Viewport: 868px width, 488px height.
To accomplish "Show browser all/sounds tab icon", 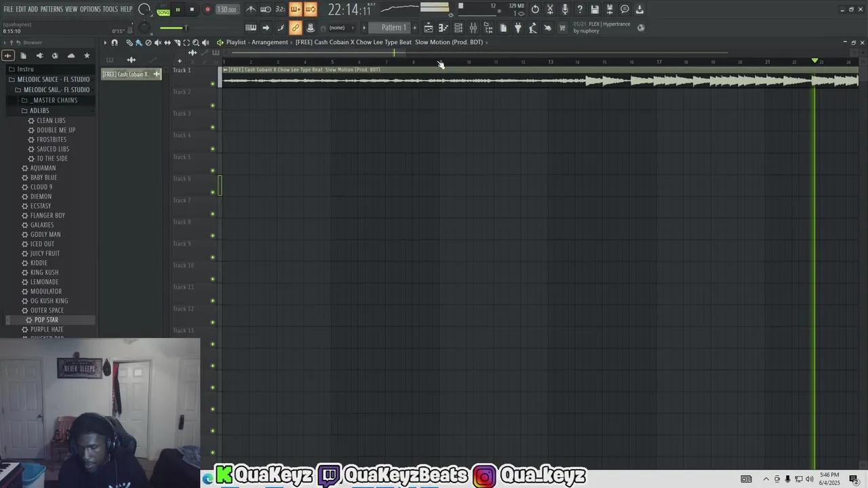I will 7,56.
